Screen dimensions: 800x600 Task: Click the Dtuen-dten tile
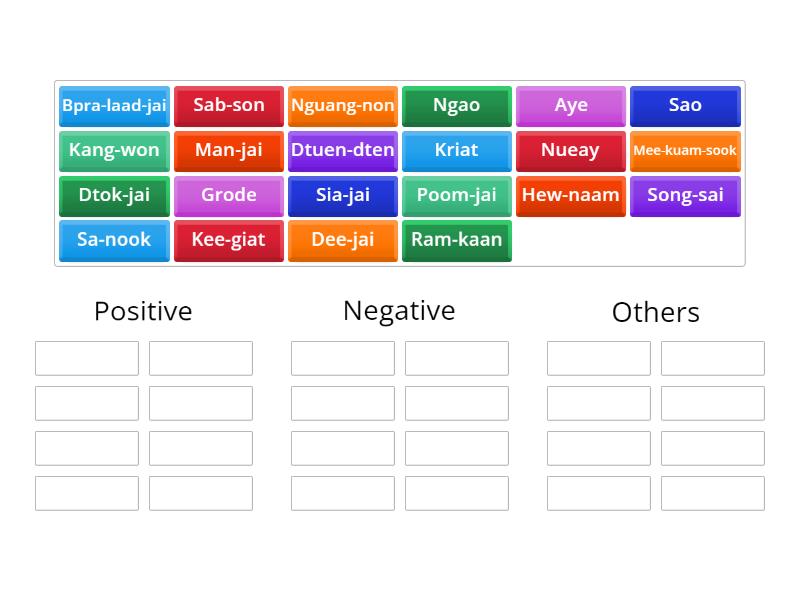pos(342,151)
